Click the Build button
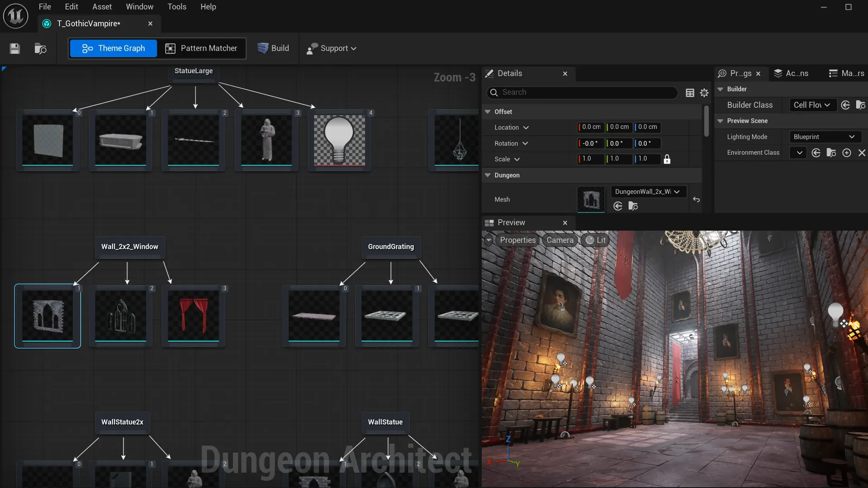The width and height of the screenshot is (868, 488). click(x=273, y=48)
